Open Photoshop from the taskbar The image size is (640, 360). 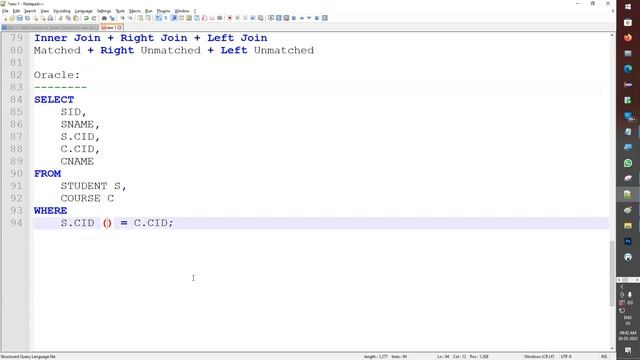[628, 241]
